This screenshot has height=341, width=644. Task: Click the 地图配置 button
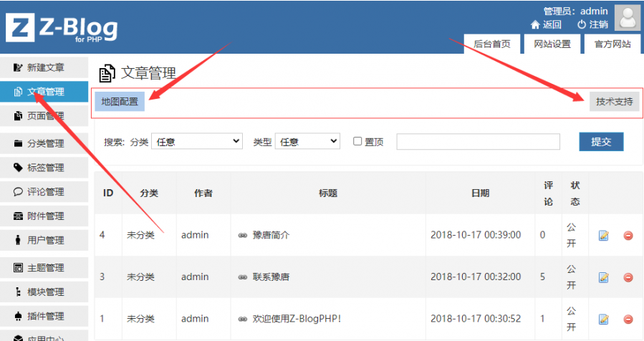pyautogui.click(x=120, y=102)
